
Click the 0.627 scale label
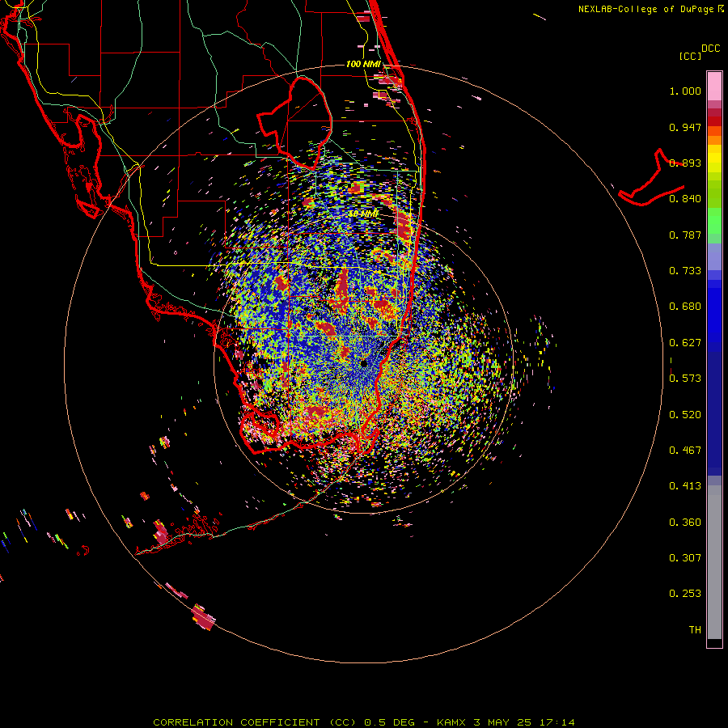[685, 343]
